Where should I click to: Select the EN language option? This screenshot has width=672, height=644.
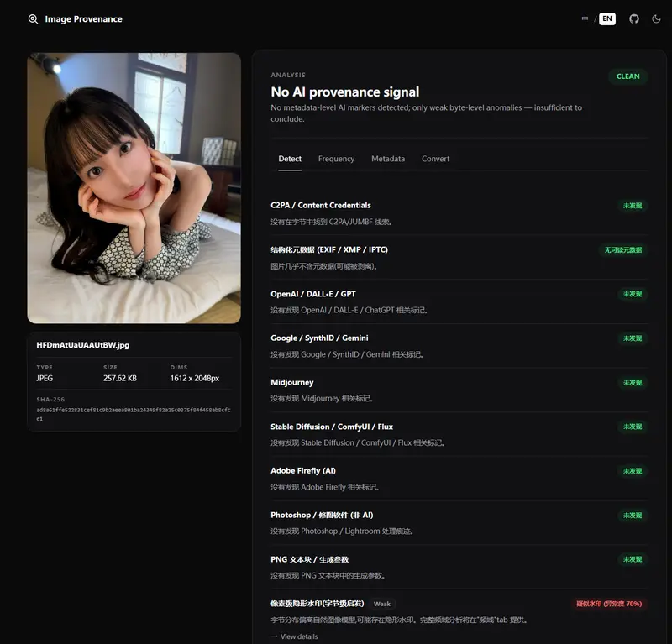point(606,18)
